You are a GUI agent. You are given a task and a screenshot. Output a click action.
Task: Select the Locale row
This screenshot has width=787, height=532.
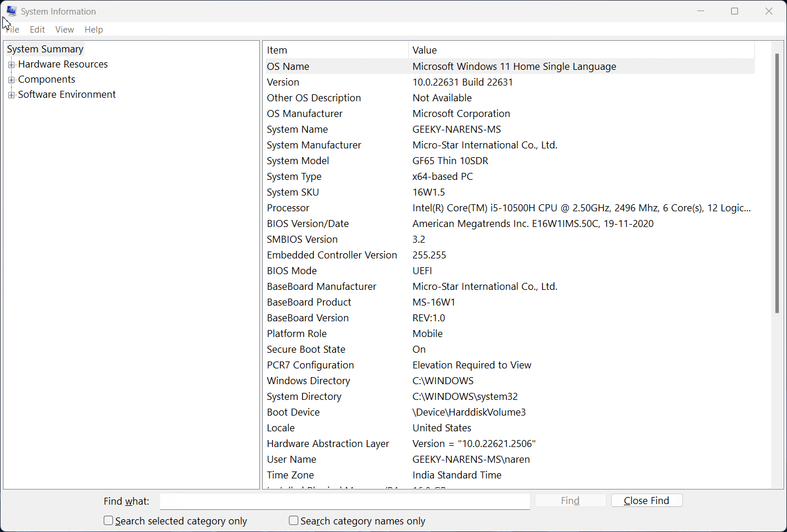click(x=510, y=428)
